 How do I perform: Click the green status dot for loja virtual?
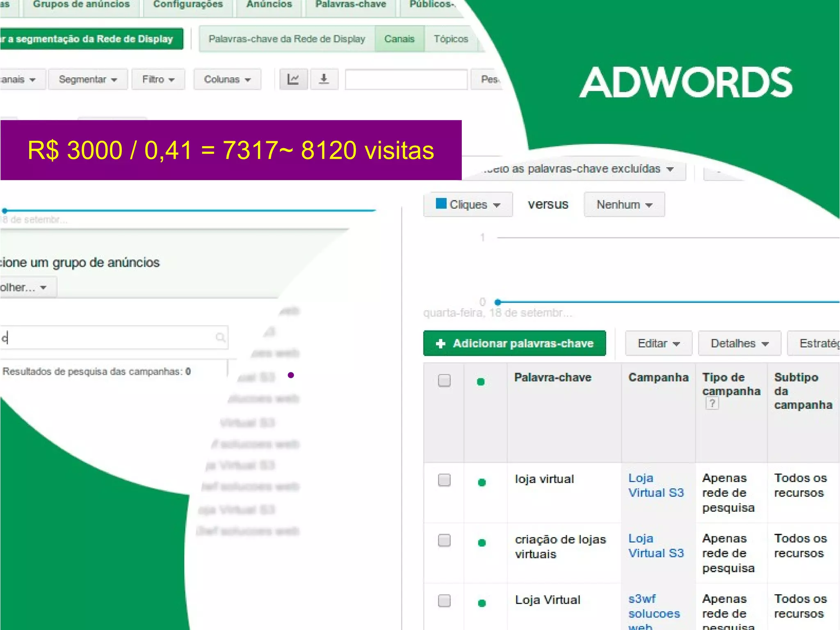(x=482, y=482)
